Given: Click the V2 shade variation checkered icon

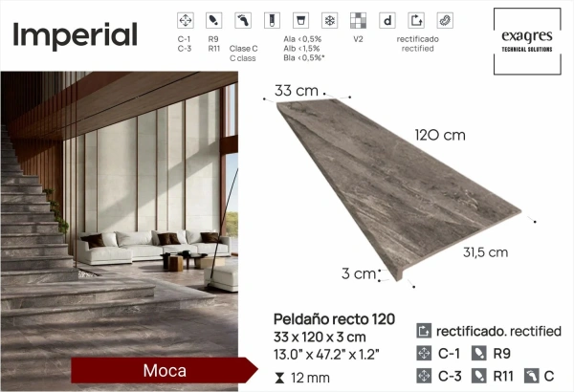Looking at the screenshot, I should tap(358, 20).
